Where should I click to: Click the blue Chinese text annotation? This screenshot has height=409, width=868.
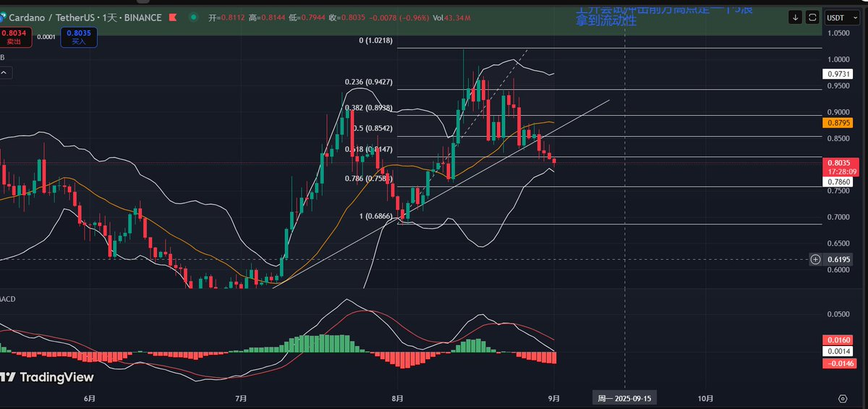[665, 16]
